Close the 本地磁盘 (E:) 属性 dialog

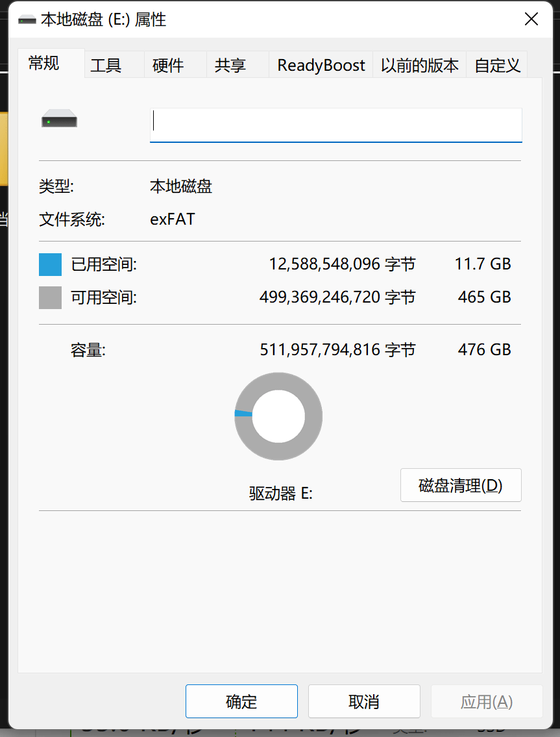531,19
